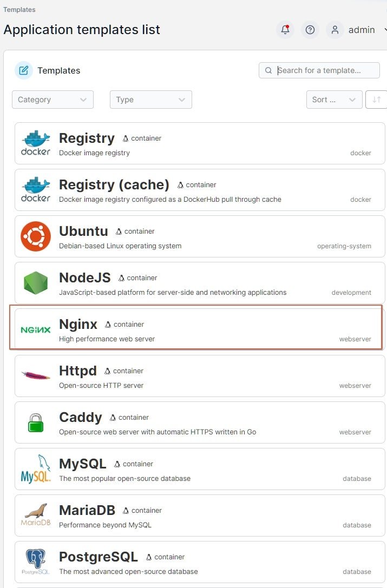Screen dimensions: 387x588
Task: Open the notifications bell icon
Action: (285, 30)
